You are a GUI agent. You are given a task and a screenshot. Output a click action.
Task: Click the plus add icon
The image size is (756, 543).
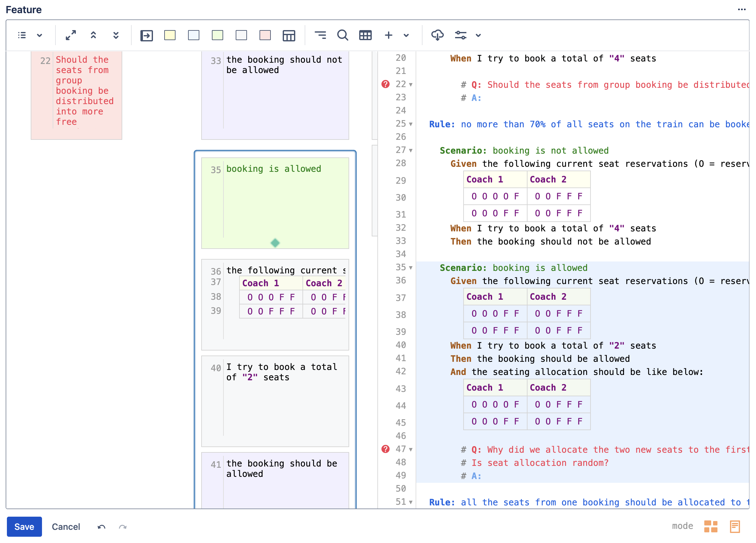(x=388, y=35)
